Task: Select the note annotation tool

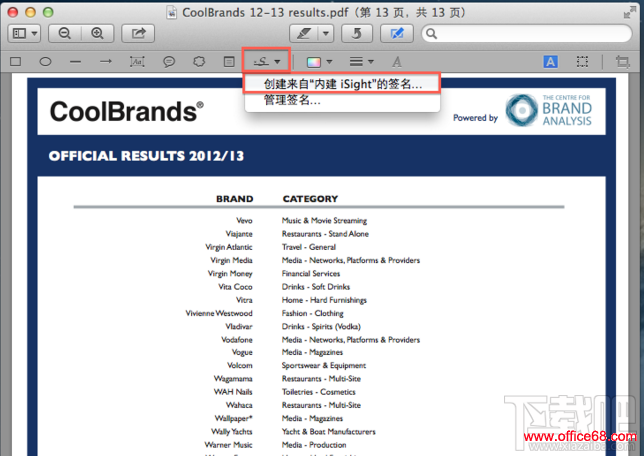Action: (x=229, y=62)
